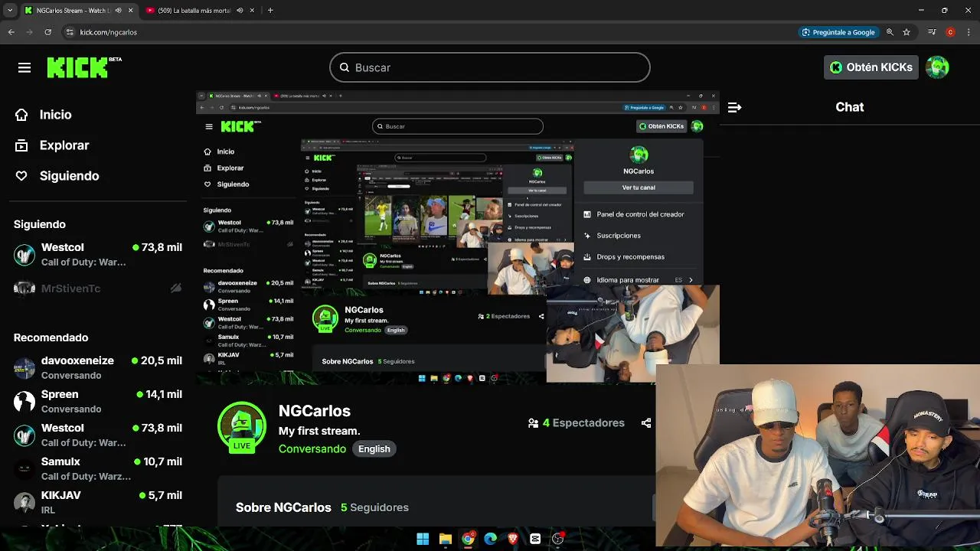The width and height of the screenshot is (980, 551).
Task: Bookmark this page with the star icon
Action: click(x=906, y=32)
